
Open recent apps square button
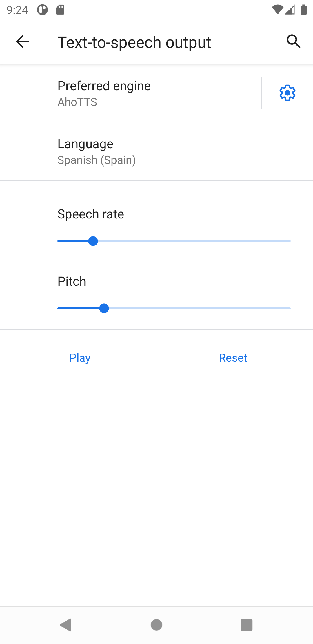(x=247, y=625)
